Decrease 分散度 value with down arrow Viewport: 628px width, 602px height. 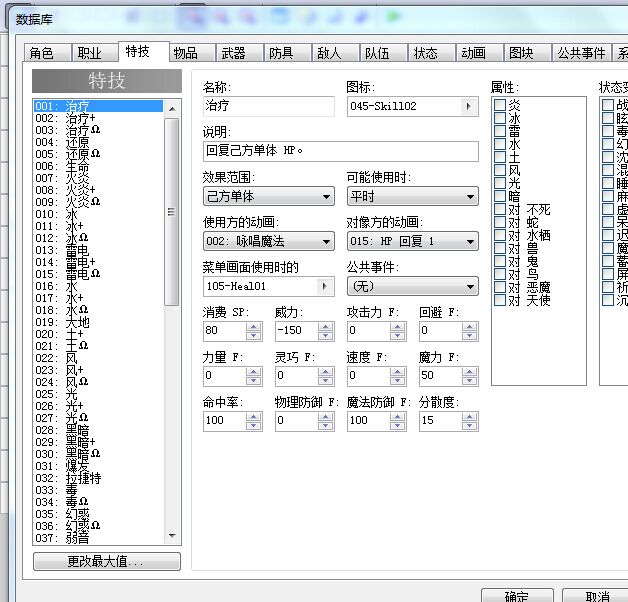469,425
